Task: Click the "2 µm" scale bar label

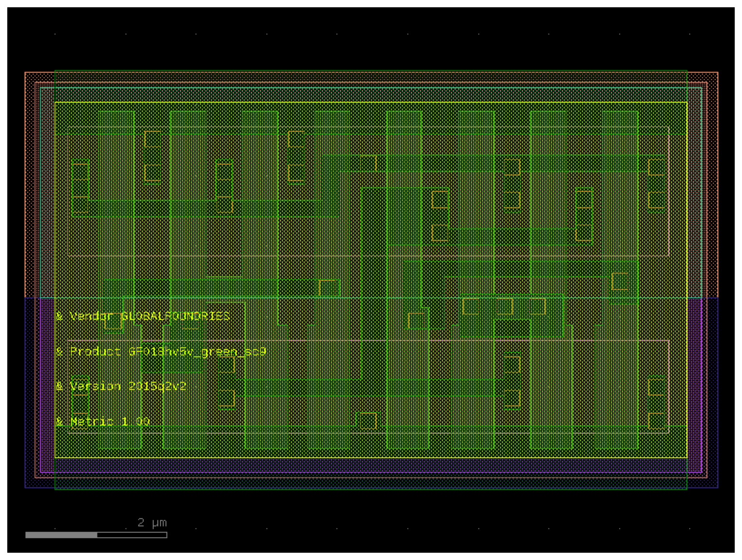Action: [x=152, y=523]
